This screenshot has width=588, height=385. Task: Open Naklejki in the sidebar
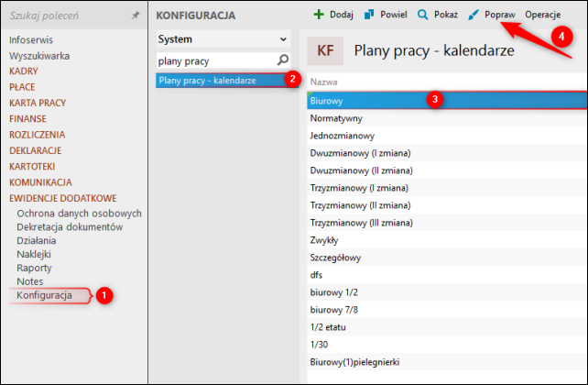34,255
